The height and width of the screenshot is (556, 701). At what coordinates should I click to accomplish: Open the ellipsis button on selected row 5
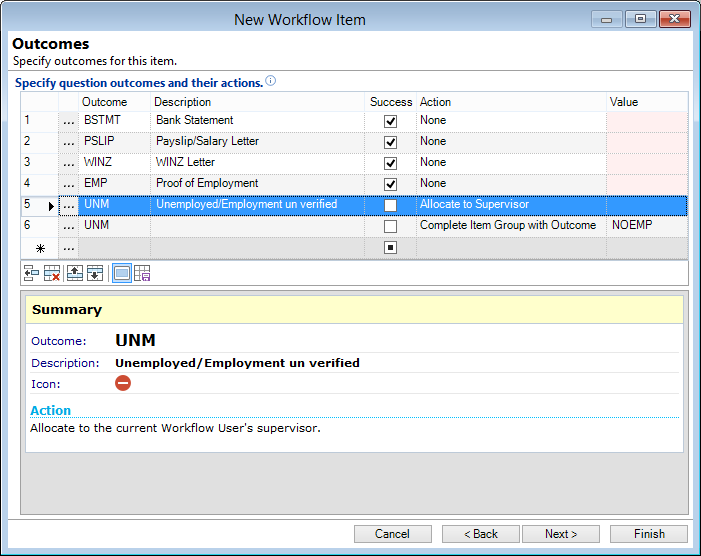click(x=68, y=206)
